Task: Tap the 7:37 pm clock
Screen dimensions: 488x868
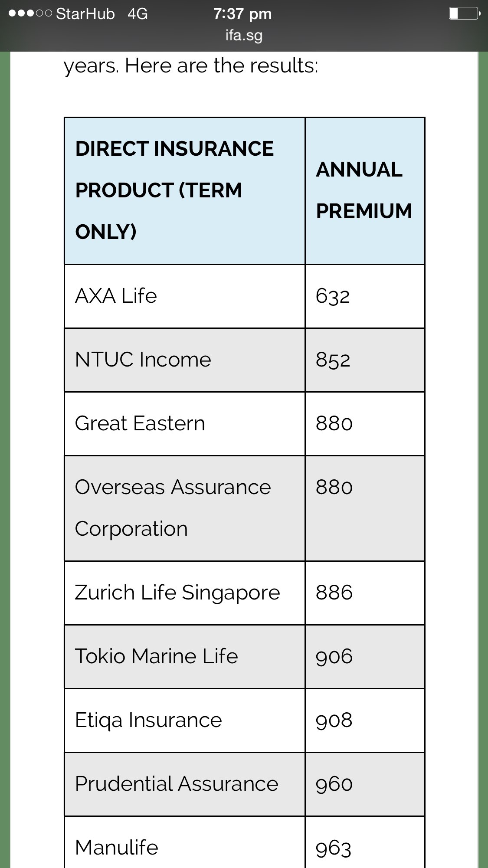Action: point(242,14)
